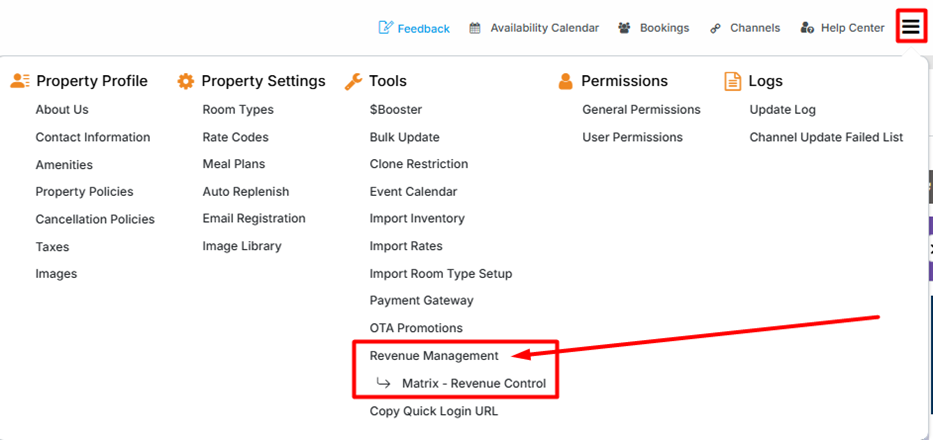Click the Channels link icon

pyautogui.click(x=715, y=28)
